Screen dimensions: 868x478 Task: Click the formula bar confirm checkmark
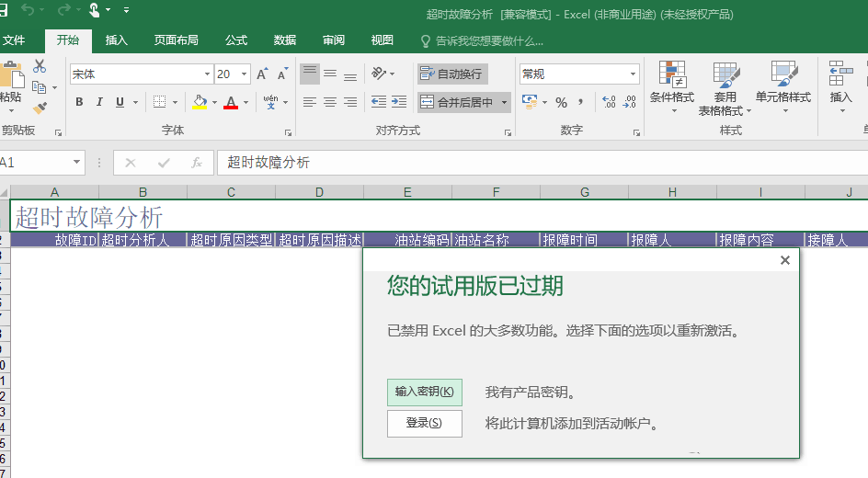coord(164,163)
